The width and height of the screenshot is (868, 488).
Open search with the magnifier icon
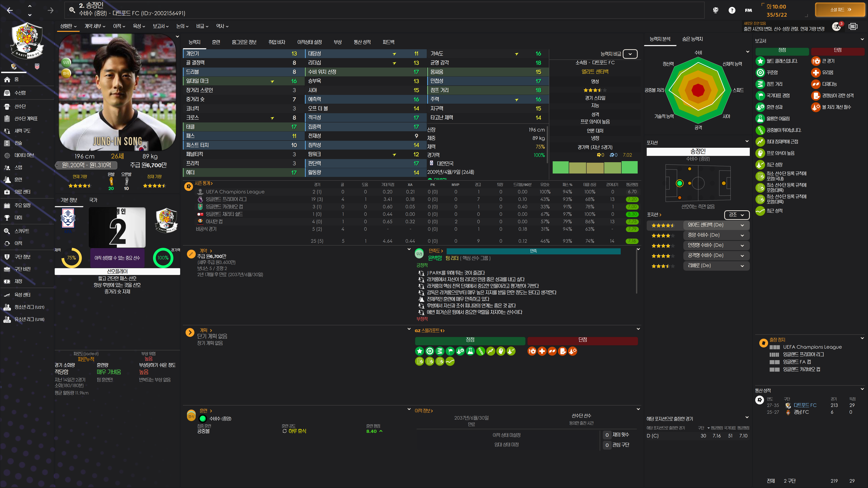72,10
